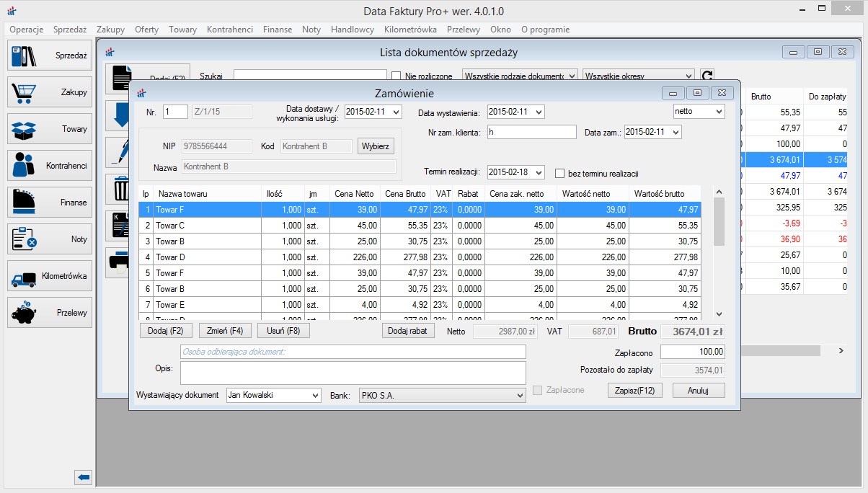The height and width of the screenshot is (493, 868).
Task: Open Wystawiający dokument Jan Kowalski dropdown
Action: 315,396
